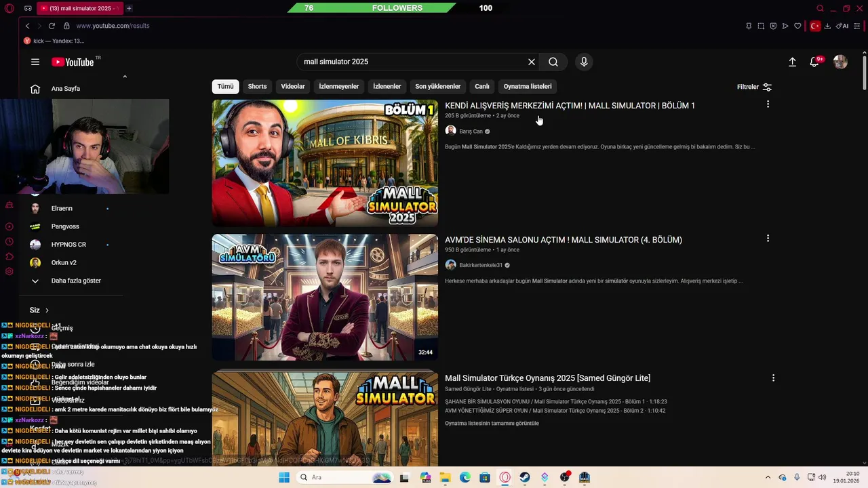Select the Canlı filter chip
This screenshot has height=488, width=868.
[482, 86]
